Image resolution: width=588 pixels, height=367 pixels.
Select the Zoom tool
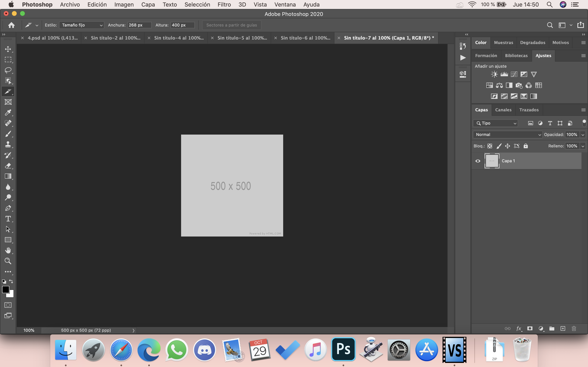pos(8,261)
